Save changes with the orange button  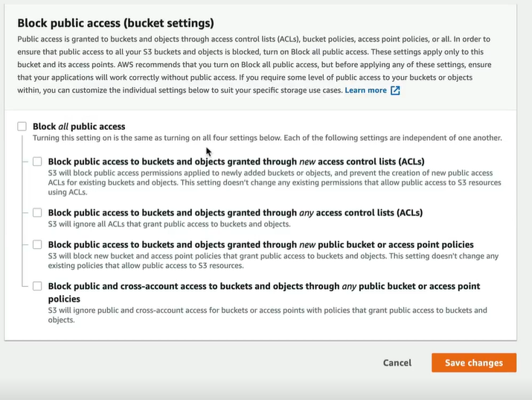(x=474, y=363)
